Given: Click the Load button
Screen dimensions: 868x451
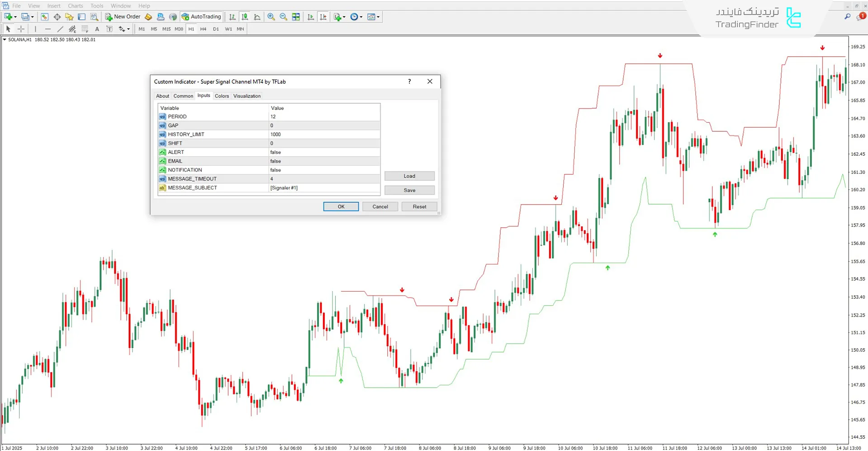Looking at the screenshot, I should click(x=409, y=176).
